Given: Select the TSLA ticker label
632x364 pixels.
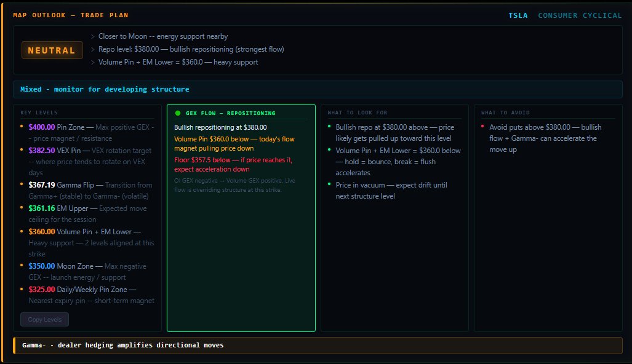Looking at the screenshot, I should 518,15.
